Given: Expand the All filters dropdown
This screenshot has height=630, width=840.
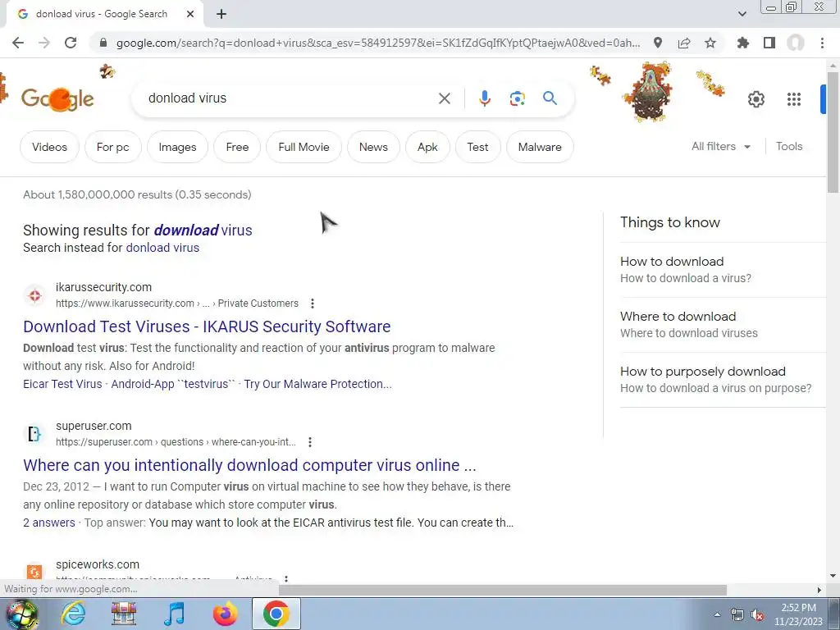Looking at the screenshot, I should [x=721, y=146].
